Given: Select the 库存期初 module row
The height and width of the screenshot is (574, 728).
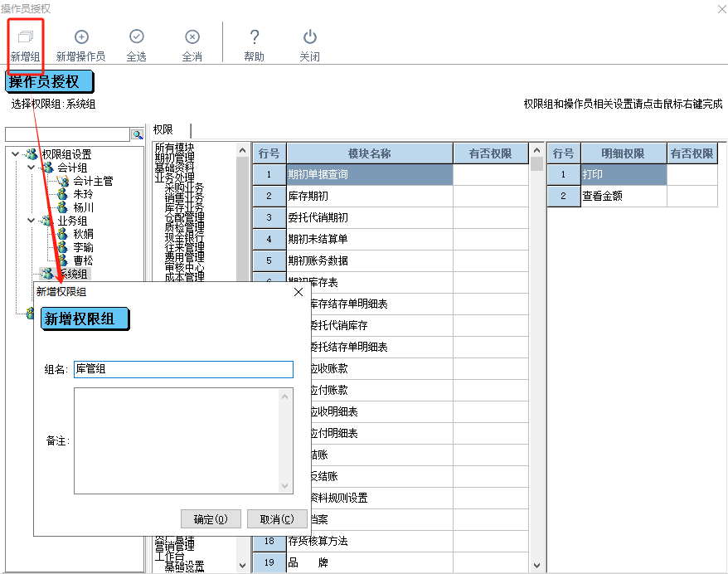Looking at the screenshot, I should click(x=370, y=196).
